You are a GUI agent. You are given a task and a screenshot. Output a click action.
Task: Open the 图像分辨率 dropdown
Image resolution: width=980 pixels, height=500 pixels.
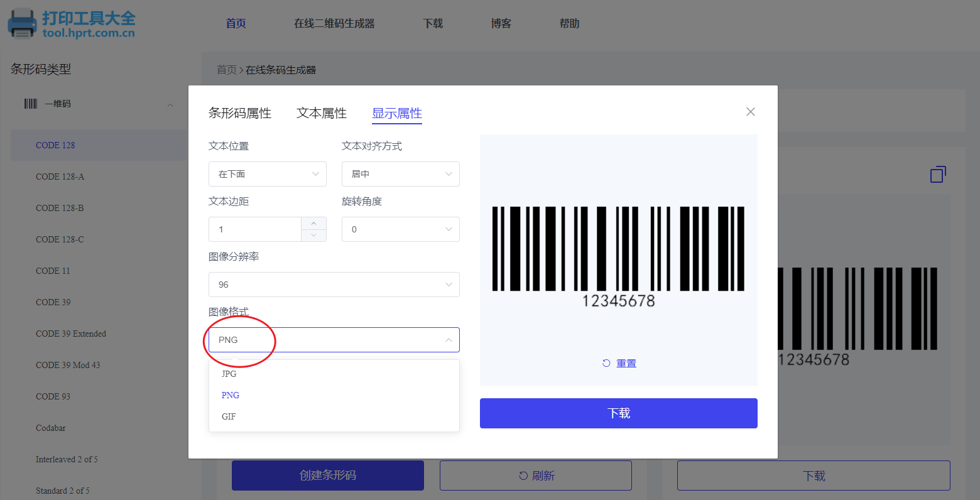click(x=334, y=285)
